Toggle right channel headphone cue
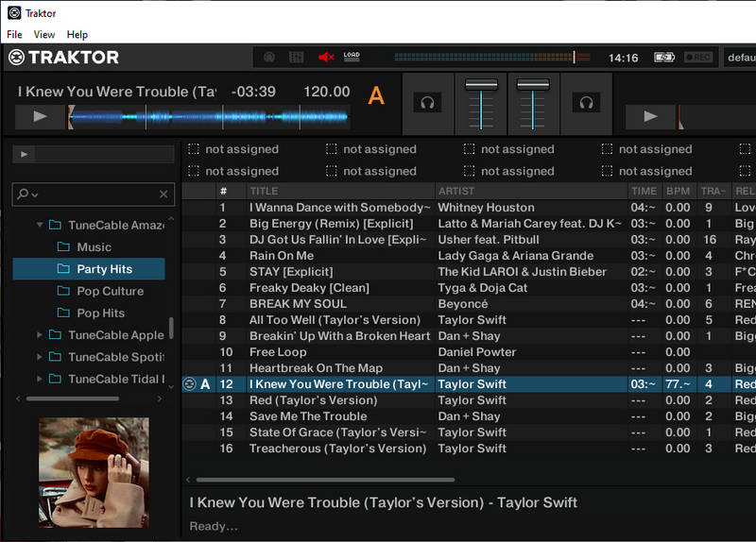Screen dimensions: 756x542 coord(586,102)
